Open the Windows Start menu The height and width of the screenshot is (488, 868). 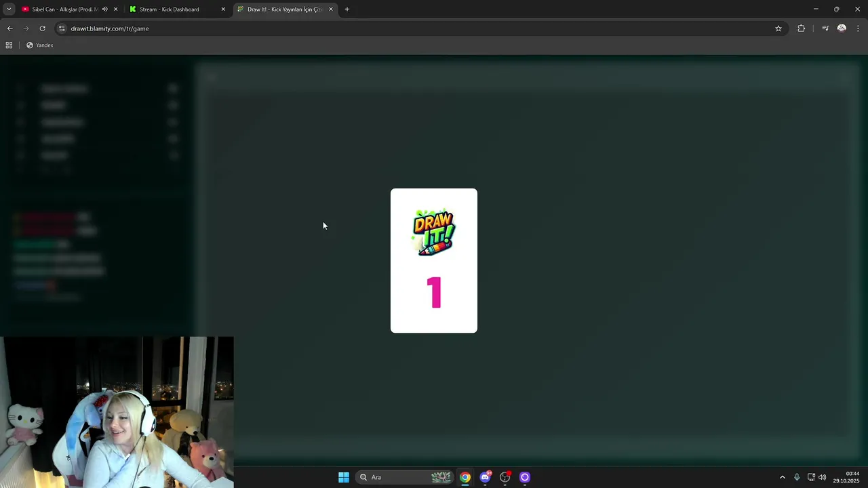pos(344,477)
